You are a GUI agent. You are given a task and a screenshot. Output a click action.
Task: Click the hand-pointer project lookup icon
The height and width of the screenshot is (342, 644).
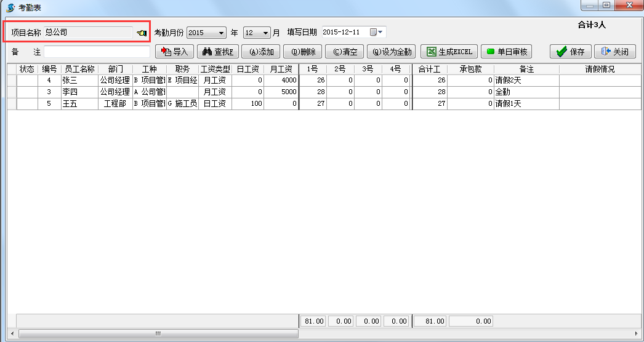click(141, 33)
